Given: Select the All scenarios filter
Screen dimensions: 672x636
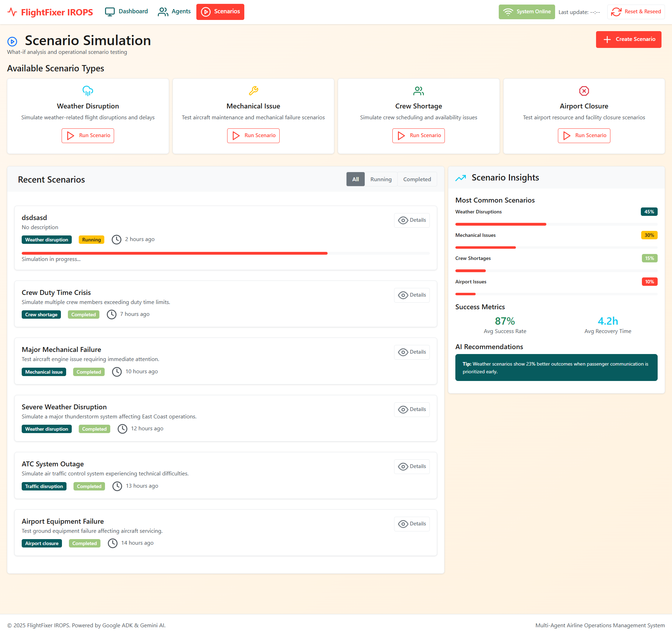Looking at the screenshot, I should click(355, 179).
